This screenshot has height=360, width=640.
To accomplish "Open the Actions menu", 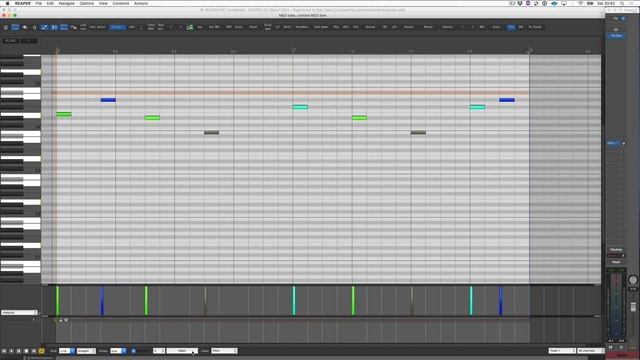I will click(141, 3).
